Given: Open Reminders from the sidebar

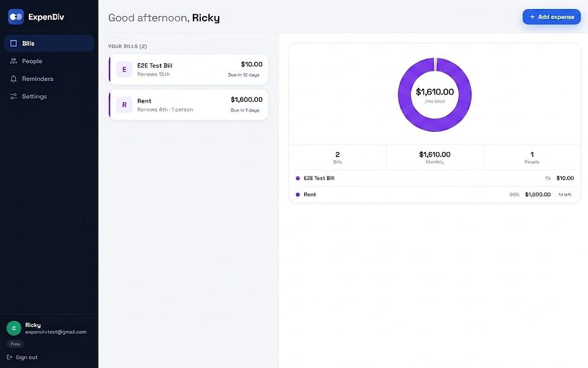Looking at the screenshot, I should pyautogui.click(x=49, y=79).
